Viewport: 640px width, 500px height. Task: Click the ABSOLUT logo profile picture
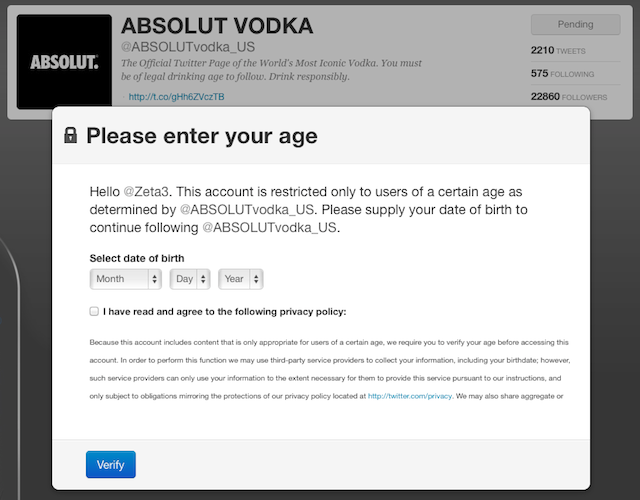(x=64, y=62)
